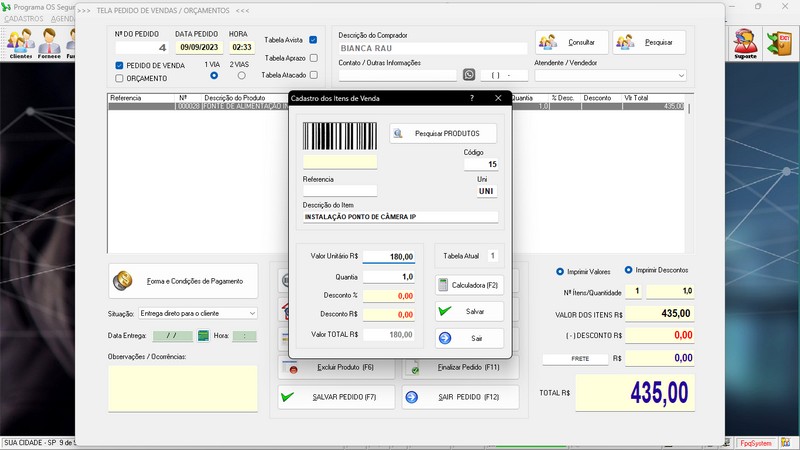Select Imprimir Valores radio button

click(560, 271)
